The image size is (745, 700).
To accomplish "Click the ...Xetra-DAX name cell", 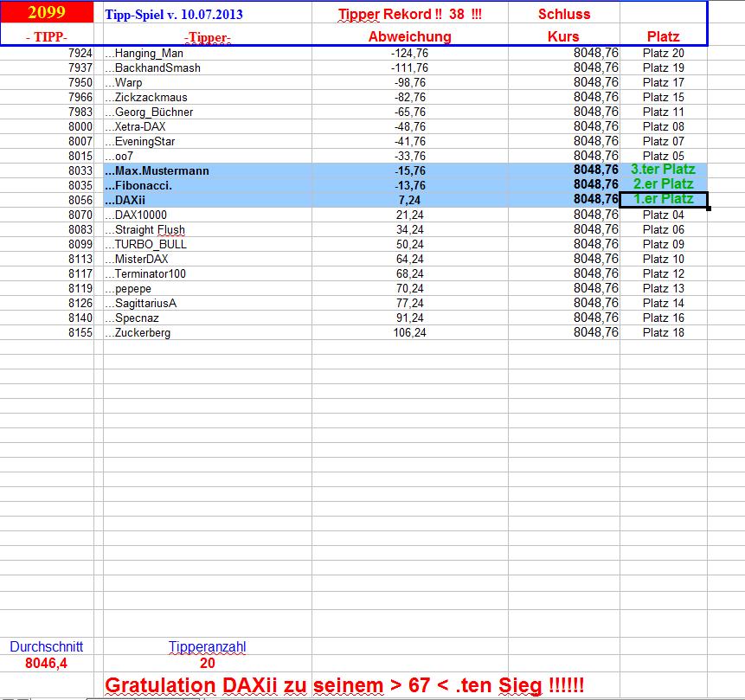I will click(x=207, y=127).
